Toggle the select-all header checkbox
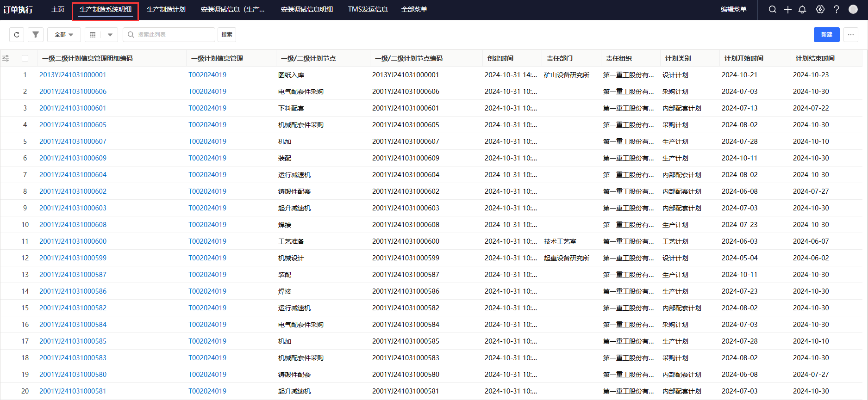The height and width of the screenshot is (400, 868). click(25, 58)
